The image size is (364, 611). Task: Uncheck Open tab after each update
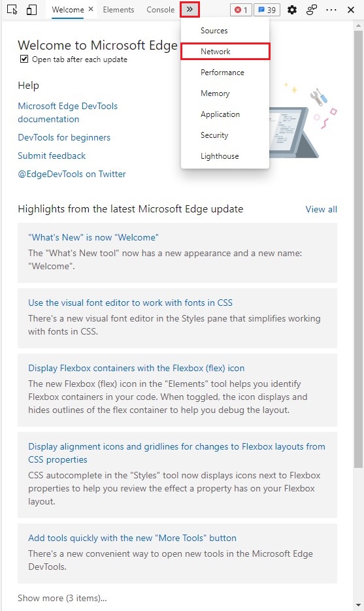point(24,59)
